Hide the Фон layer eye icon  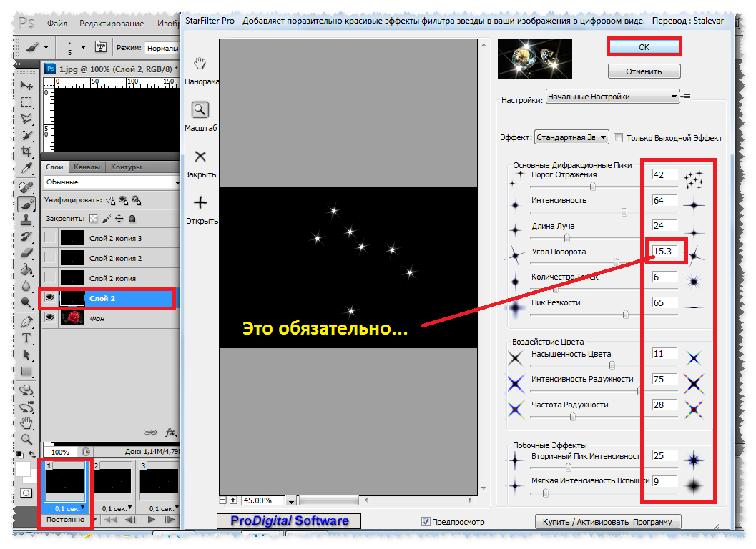click(x=49, y=317)
